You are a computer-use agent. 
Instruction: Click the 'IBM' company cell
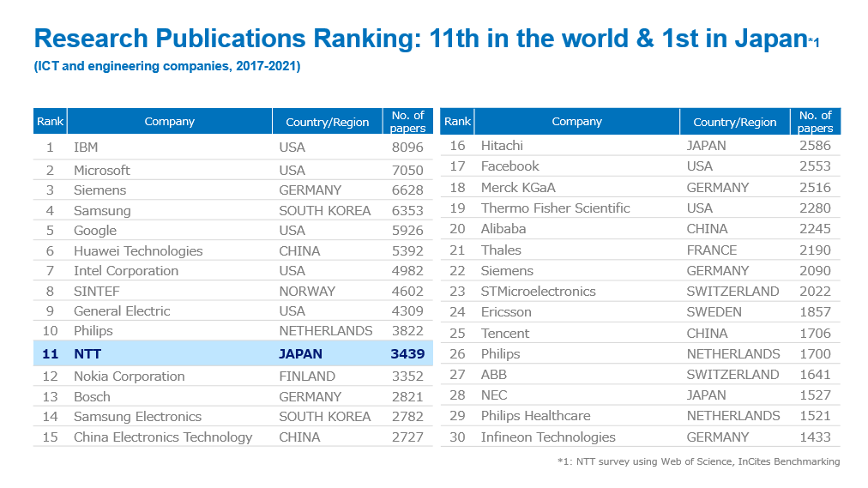pos(86,148)
